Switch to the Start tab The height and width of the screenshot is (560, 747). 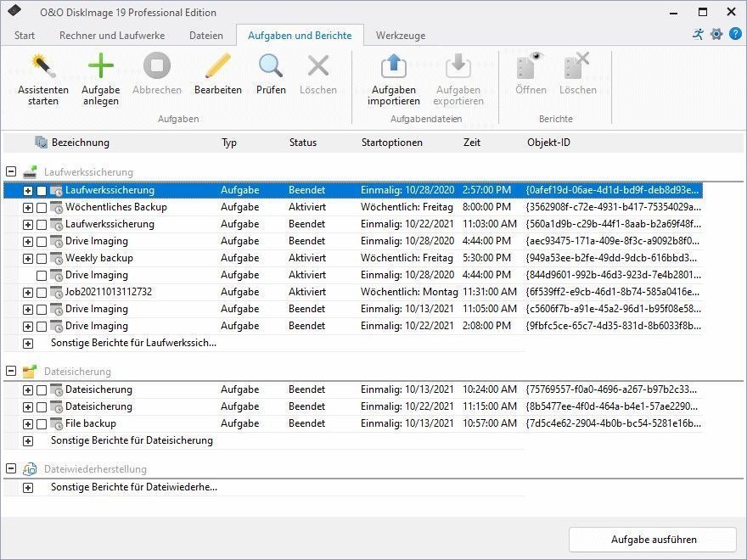pos(25,36)
